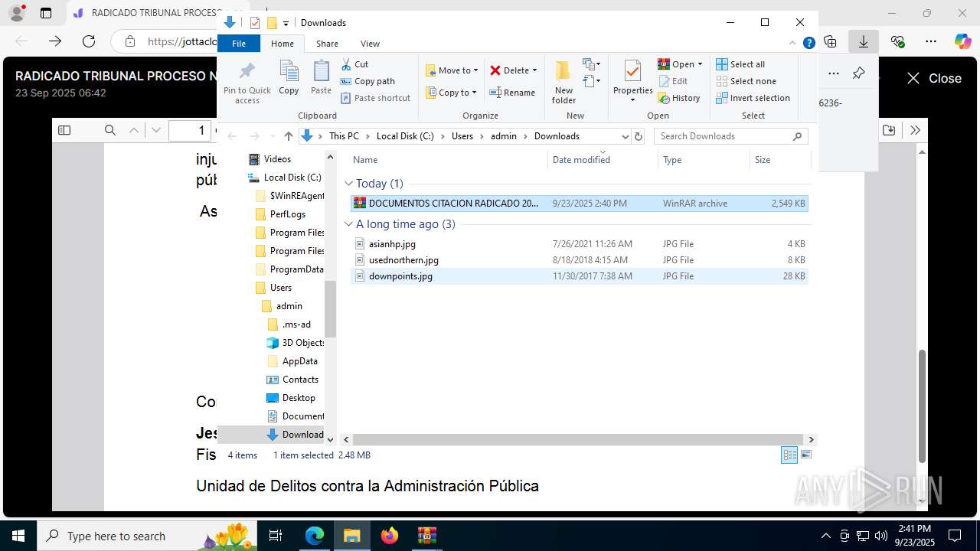Open the Delete dropdown arrow
This screenshot has width=980, height=551.
[x=534, y=70]
